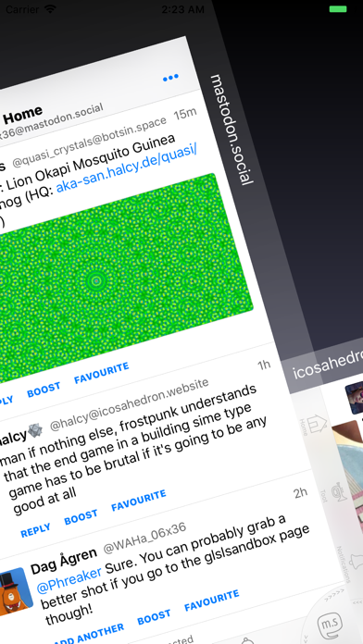Screen dimensions: 363x644
Task: Open the m.s instance switcher bubble
Action: pos(331,625)
